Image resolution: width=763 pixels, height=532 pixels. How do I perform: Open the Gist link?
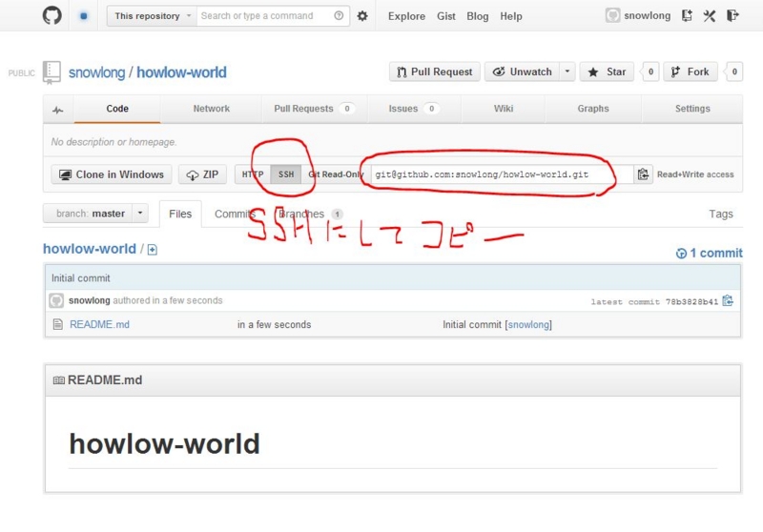[x=445, y=16]
